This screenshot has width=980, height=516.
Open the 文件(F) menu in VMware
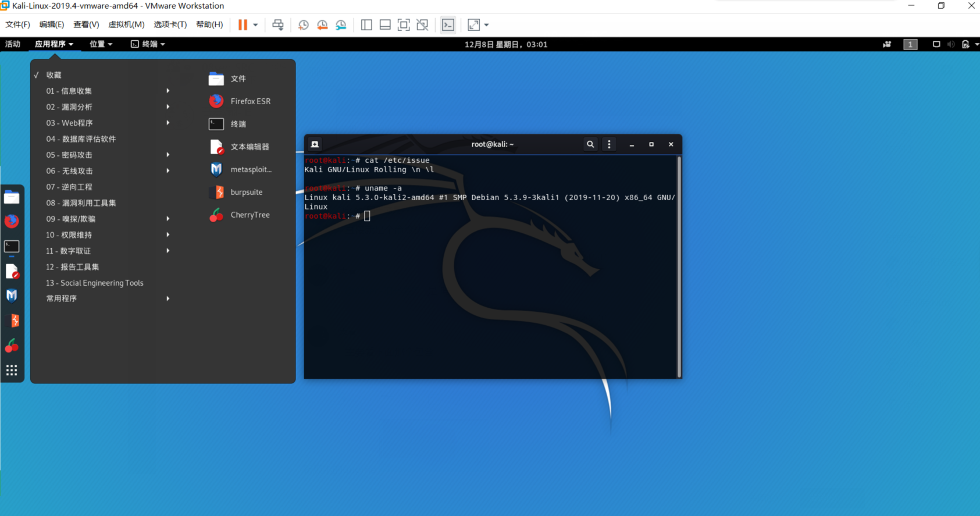click(x=17, y=24)
